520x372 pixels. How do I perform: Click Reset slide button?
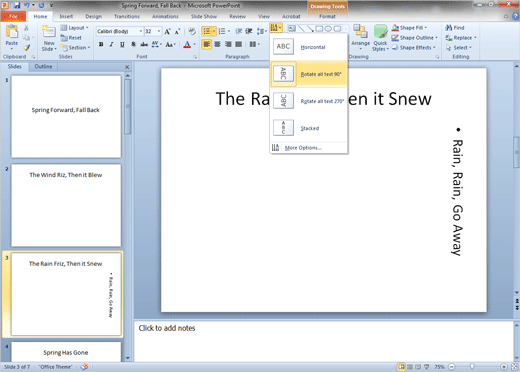click(x=71, y=38)
